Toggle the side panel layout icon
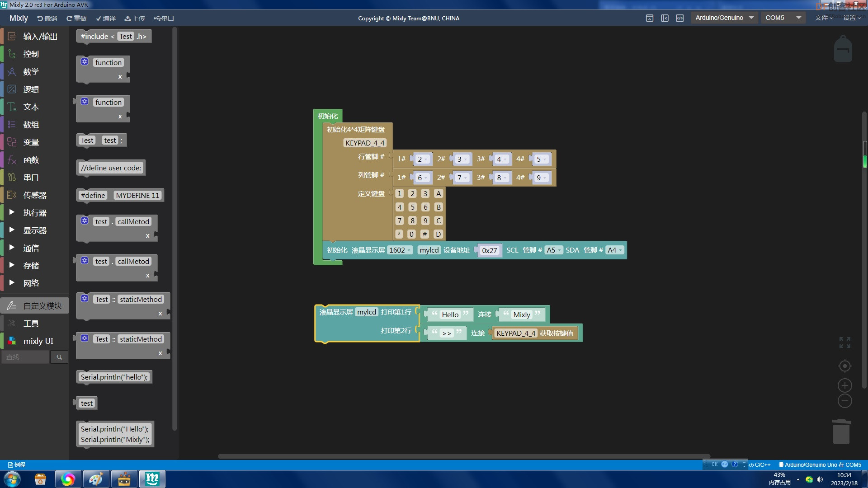Screen dimensions: 868x488 point(665,18)
